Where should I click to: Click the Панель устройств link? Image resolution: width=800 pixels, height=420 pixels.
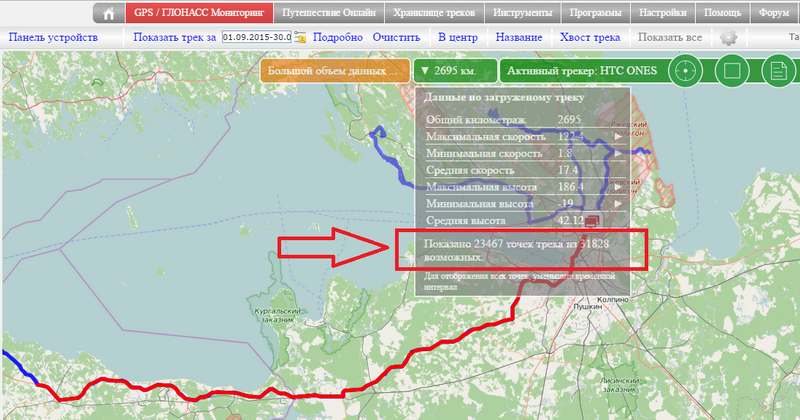[x=53, y=37]
